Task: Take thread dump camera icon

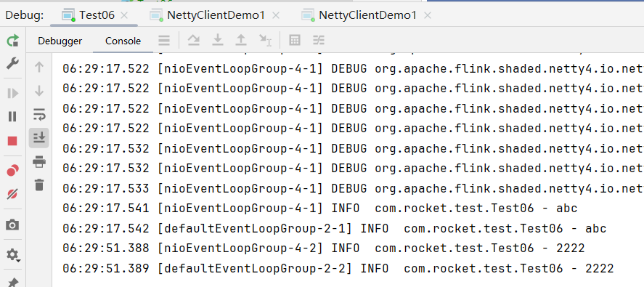Action: 13,225
